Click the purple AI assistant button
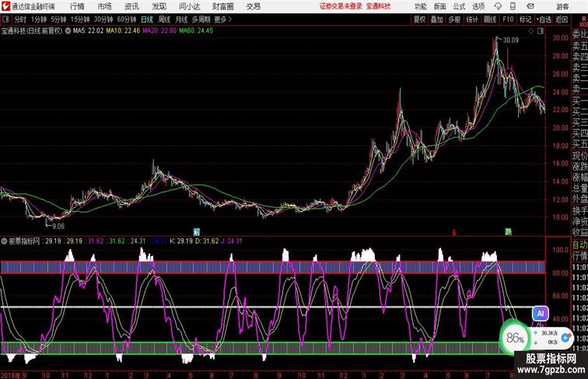 [541, 314]
